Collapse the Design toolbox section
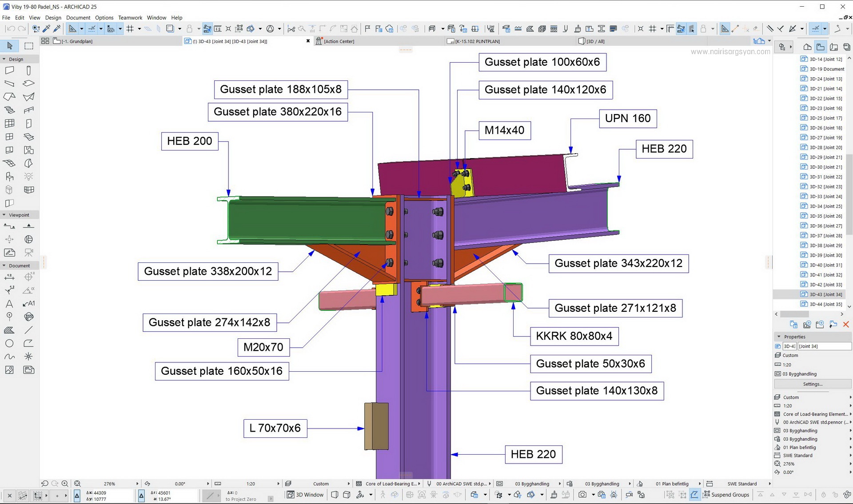This screenshot has height=504, width=853. [4, 59]
